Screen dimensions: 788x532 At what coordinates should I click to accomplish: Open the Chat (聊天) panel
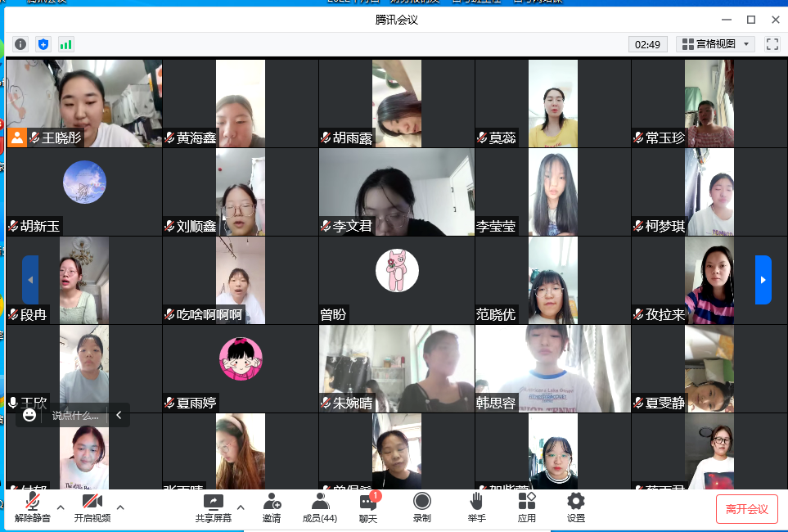368,507
